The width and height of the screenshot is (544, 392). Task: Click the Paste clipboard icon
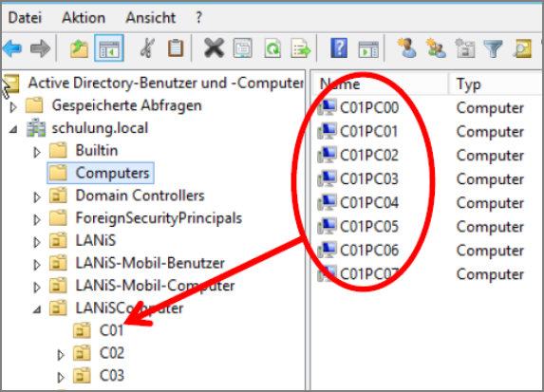(x=176, y=48)
